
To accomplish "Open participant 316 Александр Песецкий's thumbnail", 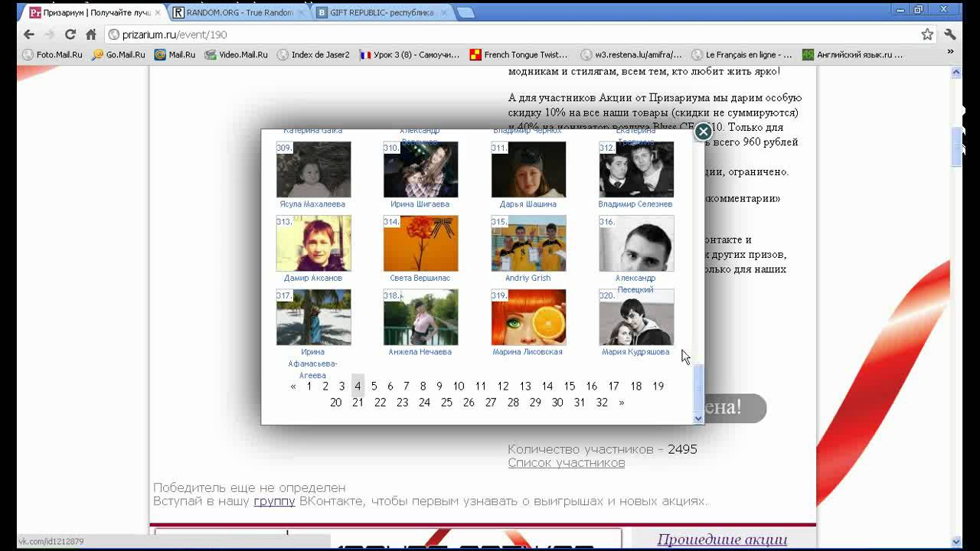I will point(636,243).
